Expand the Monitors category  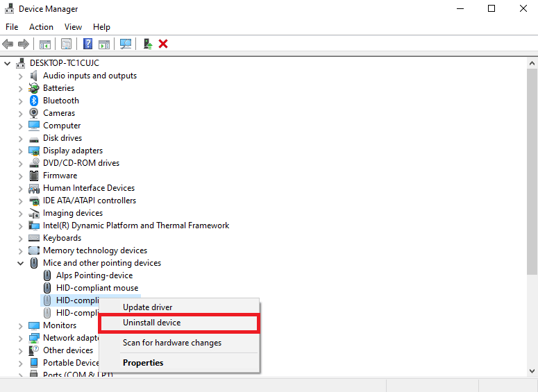21,326
